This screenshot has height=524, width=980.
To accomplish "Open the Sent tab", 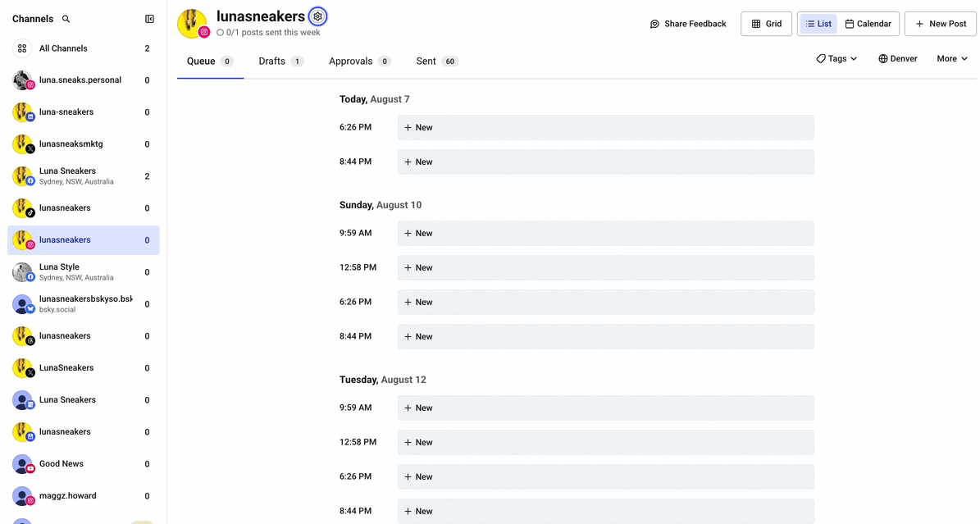I will [x=437, y=62].
